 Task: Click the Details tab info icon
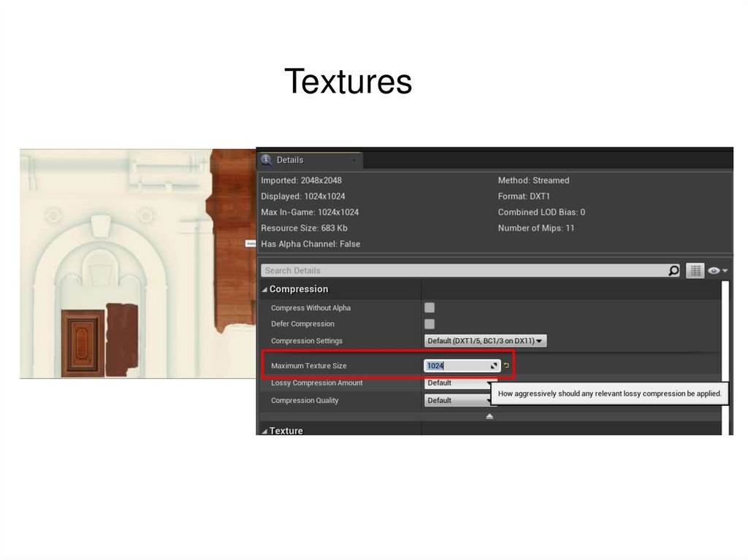pos(266,160)
